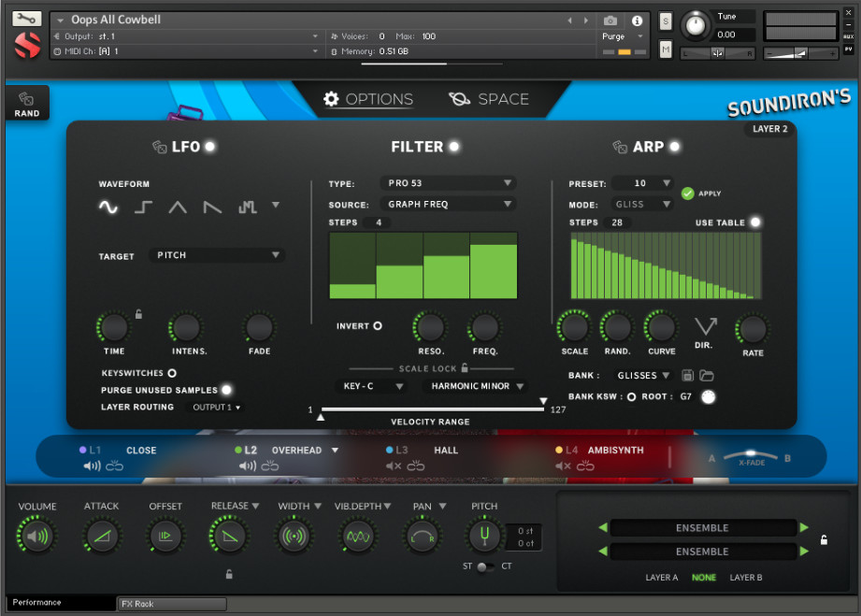Toggle the FILTER power button

454,147
